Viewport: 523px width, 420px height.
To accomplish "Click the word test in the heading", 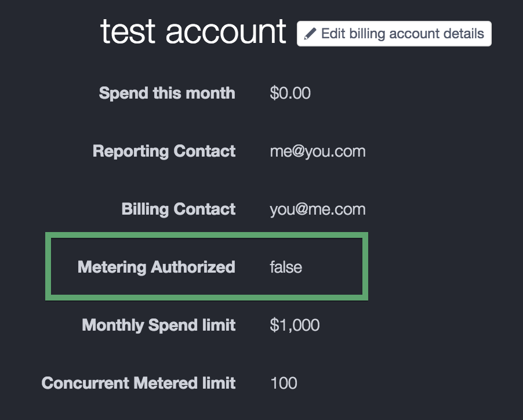I will 128,32.
